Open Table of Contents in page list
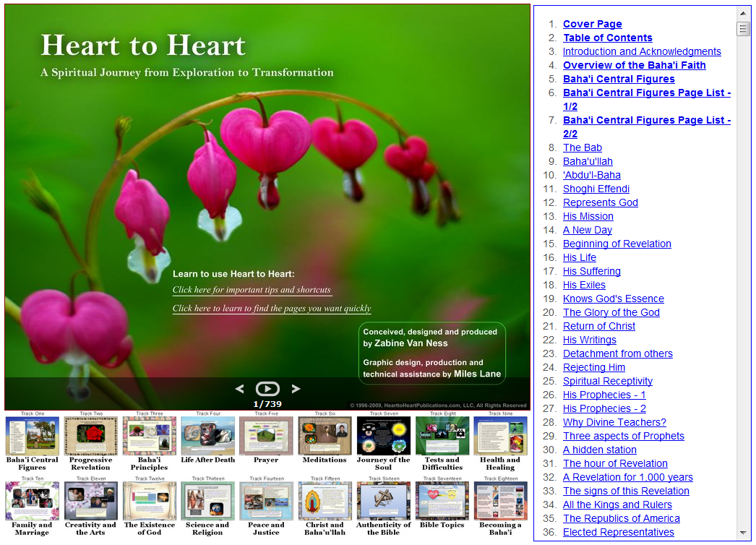The image size is (756, 545). [x=607, y=38]
